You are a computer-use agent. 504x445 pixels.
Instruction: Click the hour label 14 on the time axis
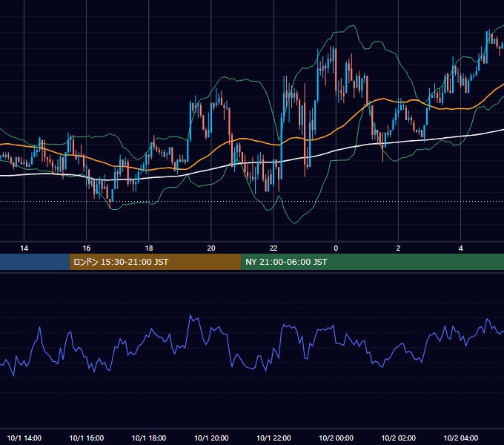click(x=24, y=248)
